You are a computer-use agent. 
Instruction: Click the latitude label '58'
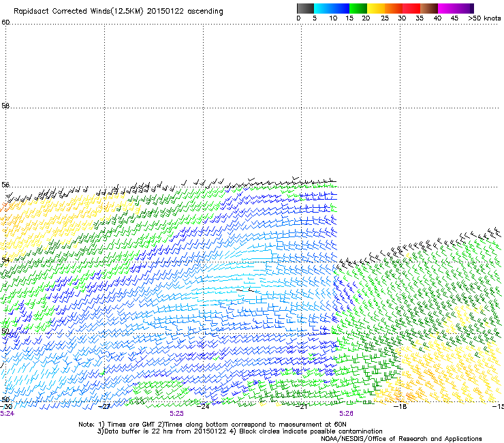coord(5,106)
